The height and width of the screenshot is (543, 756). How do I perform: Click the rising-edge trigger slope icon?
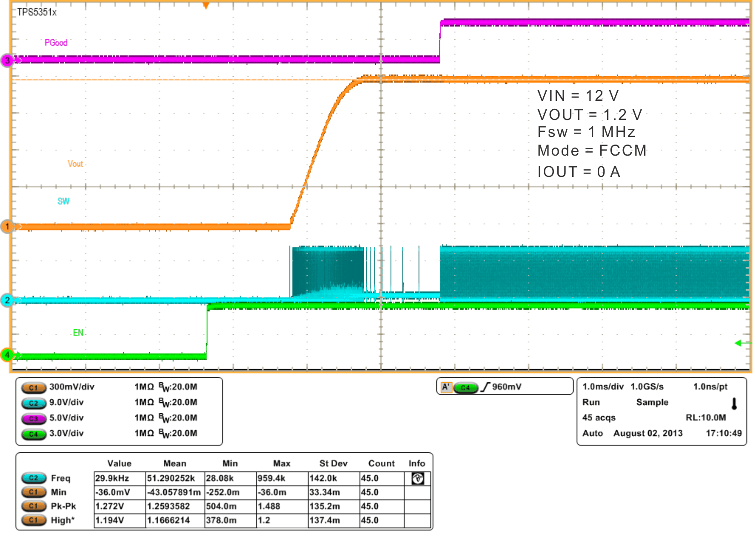485,387
